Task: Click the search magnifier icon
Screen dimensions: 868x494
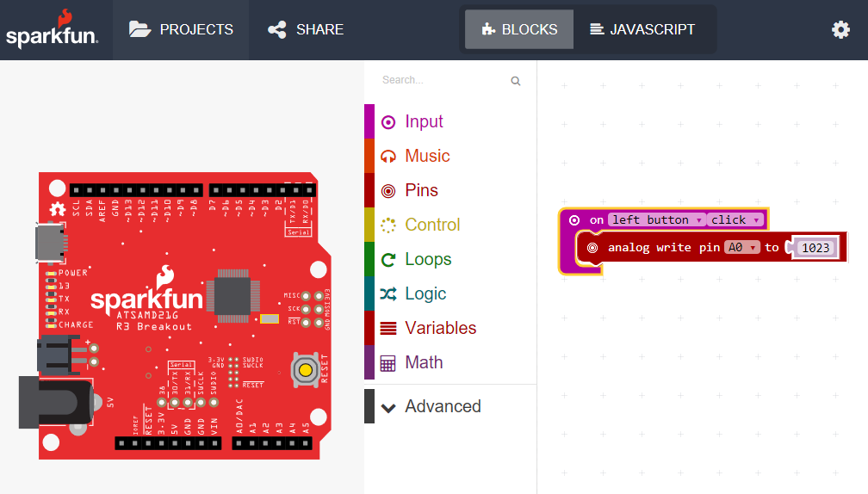Action: point(515,81)
